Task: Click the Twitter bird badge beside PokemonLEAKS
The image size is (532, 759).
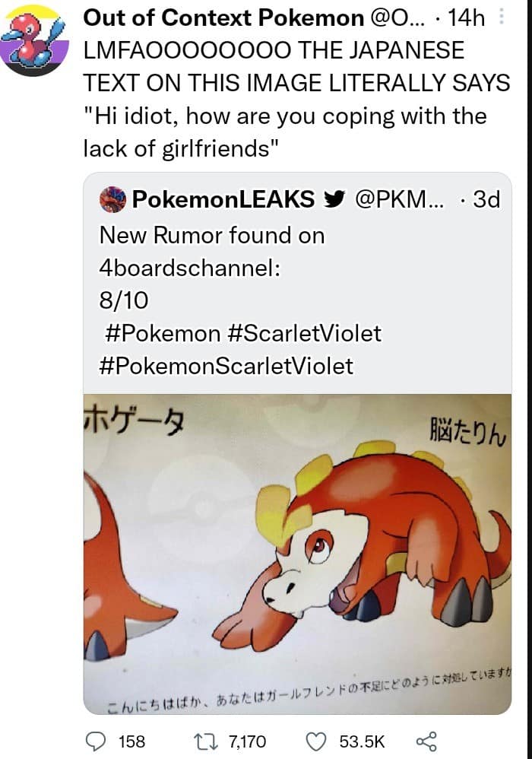Action: point(332,200)
